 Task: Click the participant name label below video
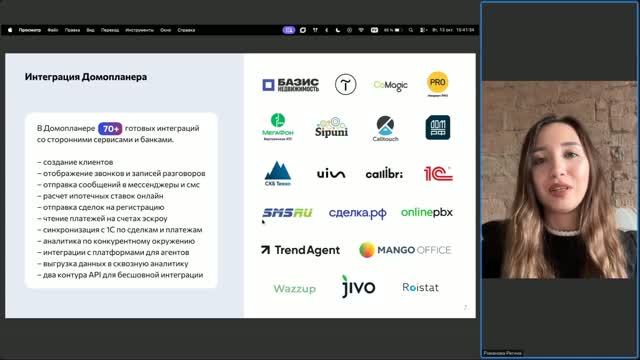pyautogui.click(x=502, y=353)
